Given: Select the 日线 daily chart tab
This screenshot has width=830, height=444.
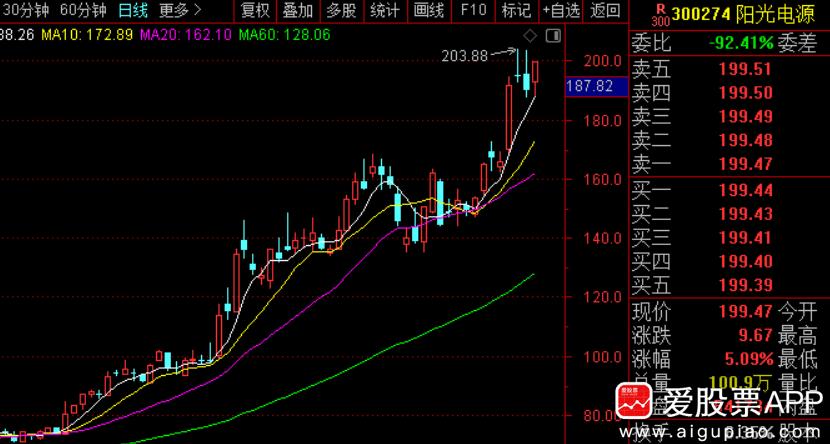Looking at the screenshot, I should [133, 10].
